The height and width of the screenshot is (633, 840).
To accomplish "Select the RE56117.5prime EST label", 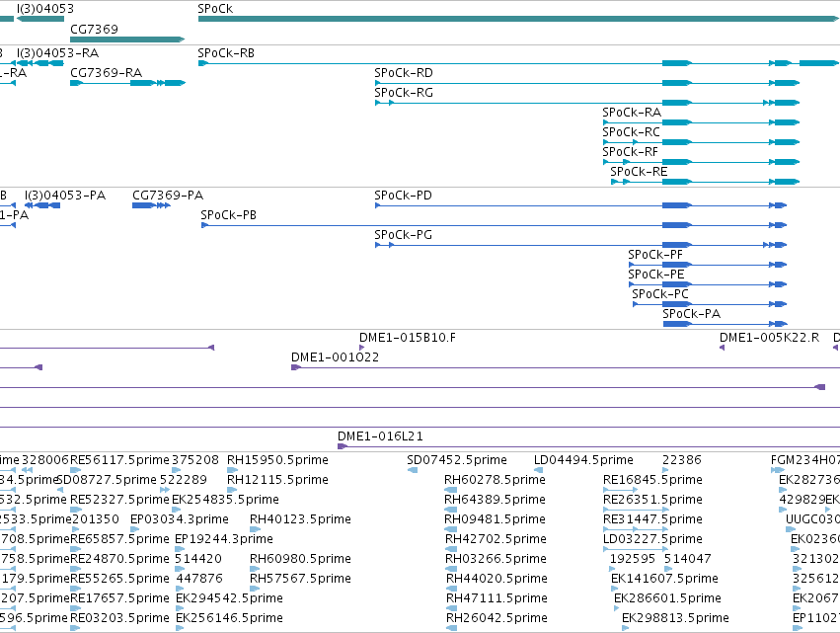I will (x=119, y=460).
